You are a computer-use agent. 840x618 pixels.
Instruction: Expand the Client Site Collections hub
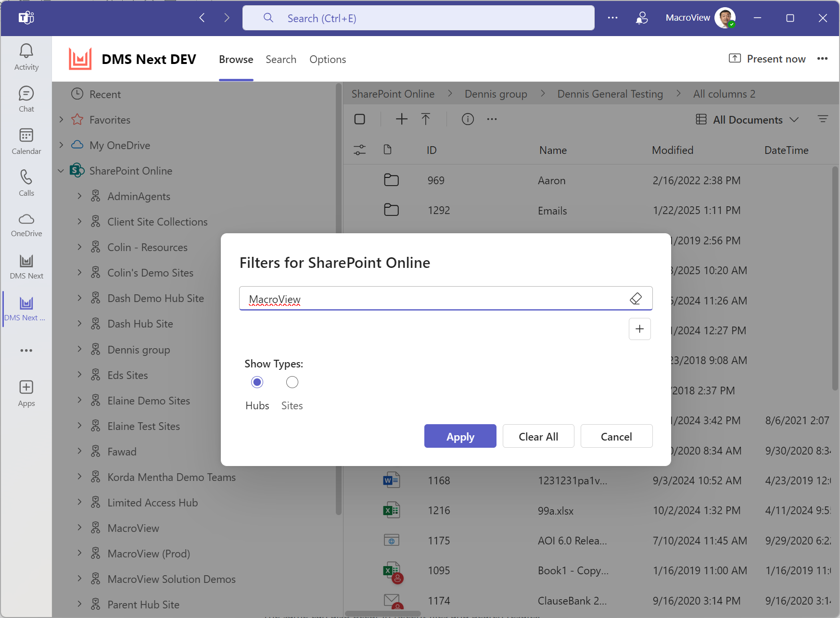click(79, 221)
